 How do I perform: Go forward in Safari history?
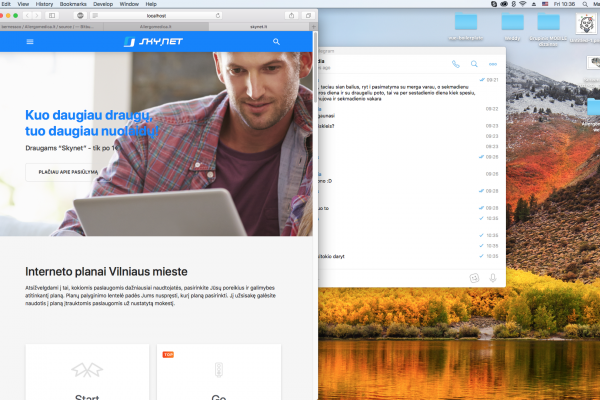pos(37,15)
